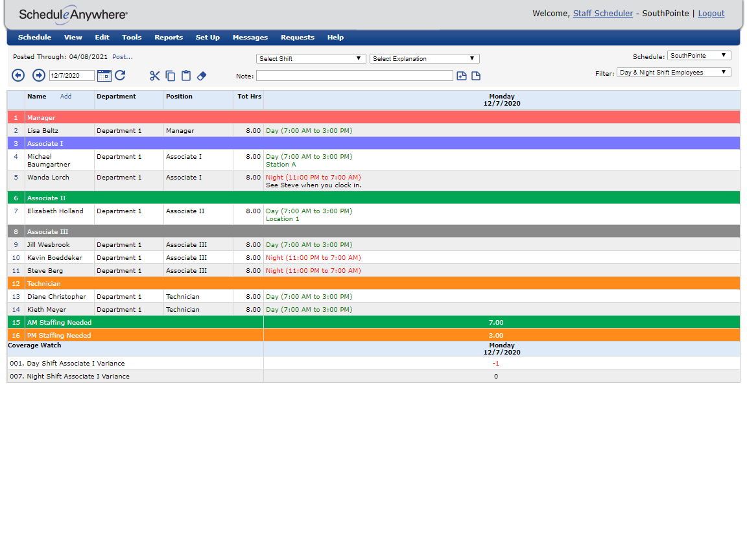Select the green Associate II group header
The width and height of the screenshot is (747, 560).
tap(373, 198)
